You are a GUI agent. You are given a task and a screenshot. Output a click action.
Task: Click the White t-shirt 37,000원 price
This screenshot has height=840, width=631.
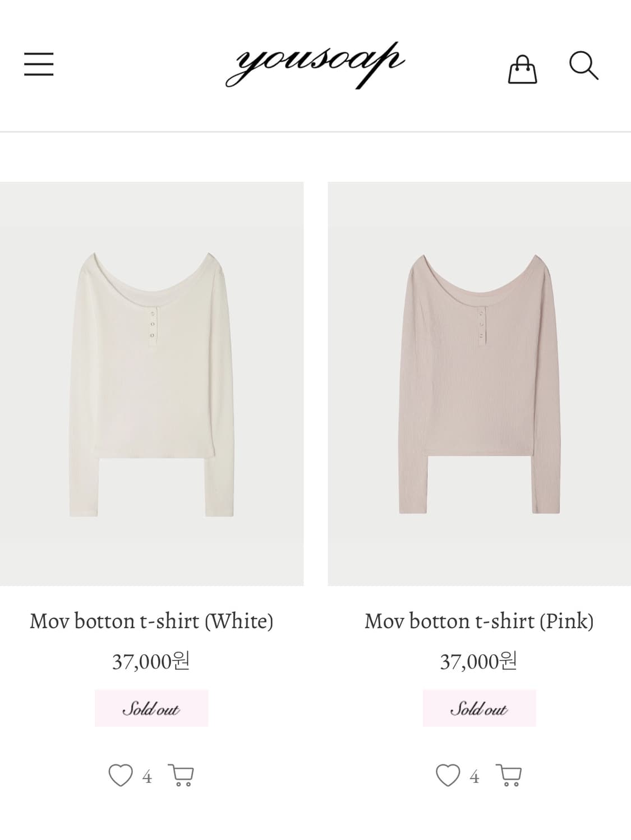(151, 662)
